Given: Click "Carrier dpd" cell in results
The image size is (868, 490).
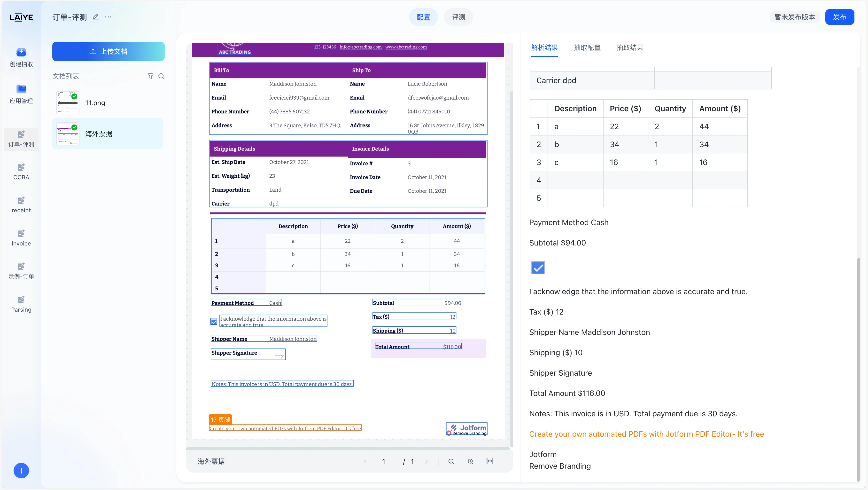Looking at the screenshot, I should pos(592,80).
